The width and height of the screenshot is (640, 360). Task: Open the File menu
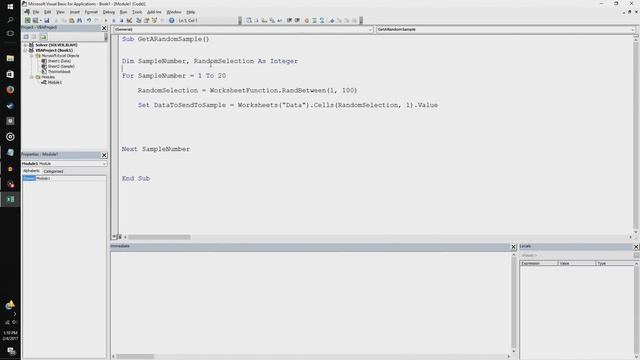tap(36, 12)
